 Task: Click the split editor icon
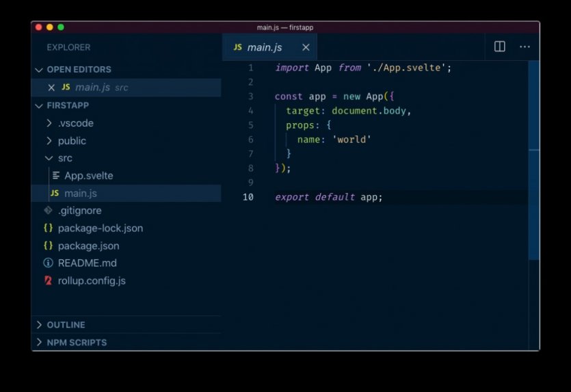pyautogui.click(x=500, y=47)
